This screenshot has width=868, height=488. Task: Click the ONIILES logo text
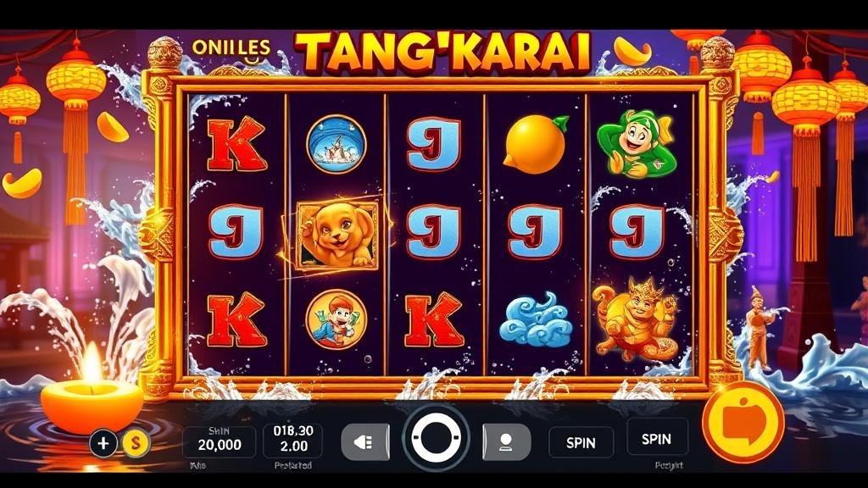pyautogui.click(x=231, y=48)
